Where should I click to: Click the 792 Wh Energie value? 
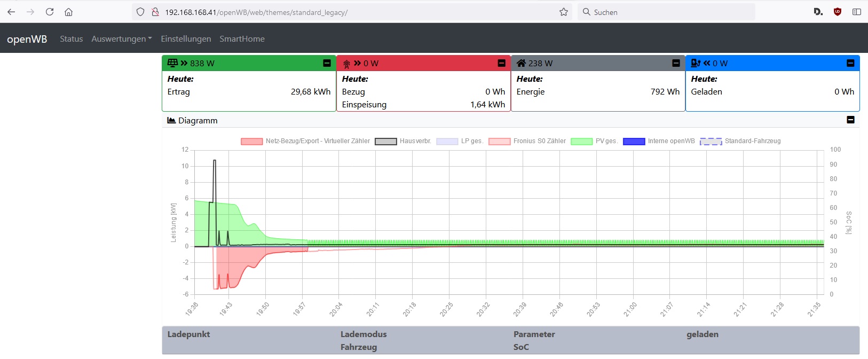point(665,92)
